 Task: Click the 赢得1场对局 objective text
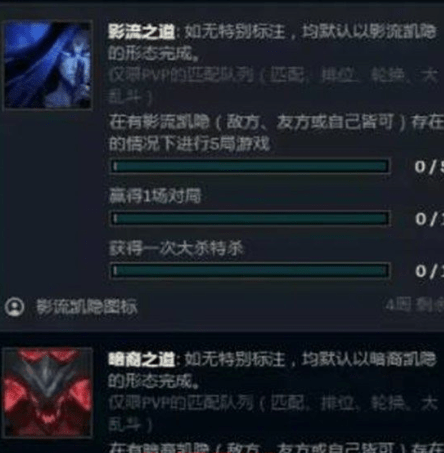pyautogui.click(x=155, y=196)
